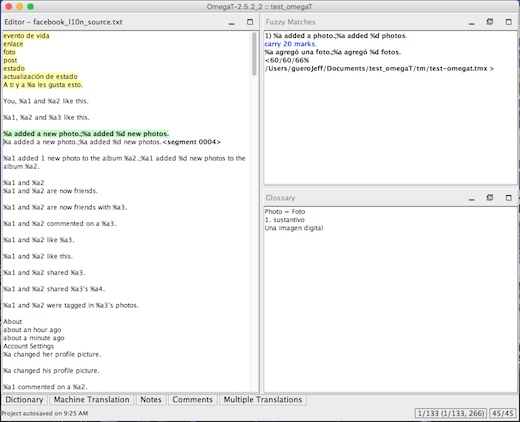Viewport: 520px width, 422px height.
Task: Click the editor vertical scrollbar thumb
Action: (x=254, y=54)
